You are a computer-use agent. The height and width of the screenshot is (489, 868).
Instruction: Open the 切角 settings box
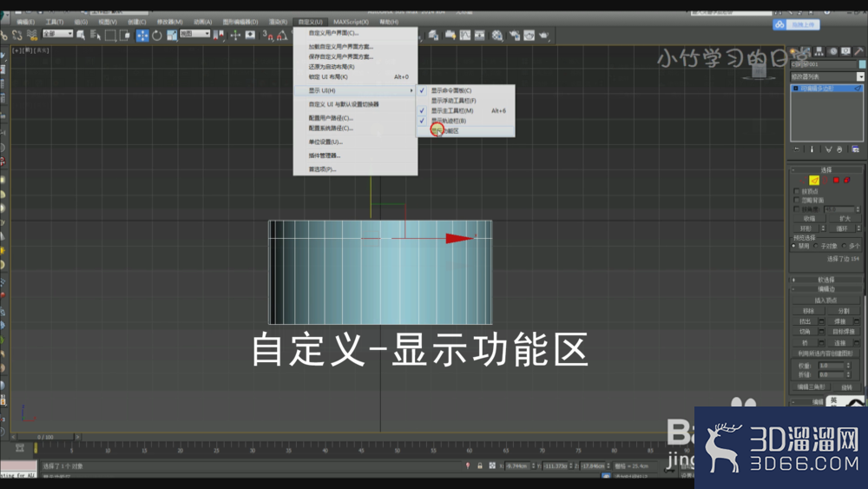pos(821,332)
